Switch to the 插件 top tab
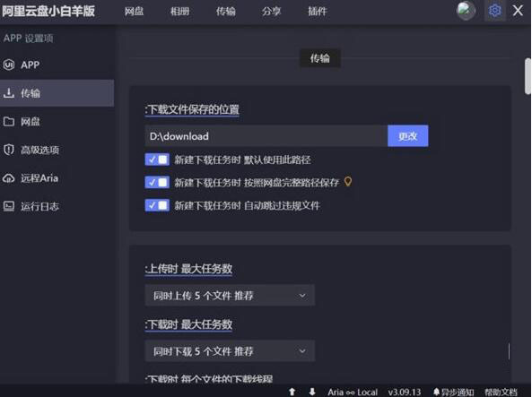 click(317, 11)
